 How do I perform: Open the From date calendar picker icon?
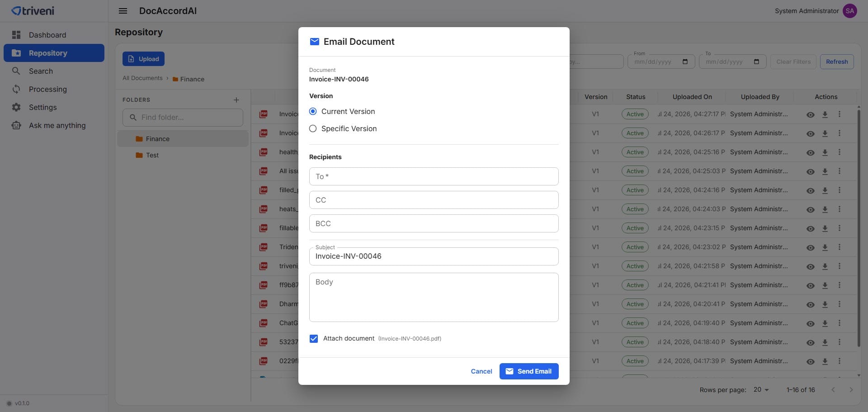(x=685, y=62)
